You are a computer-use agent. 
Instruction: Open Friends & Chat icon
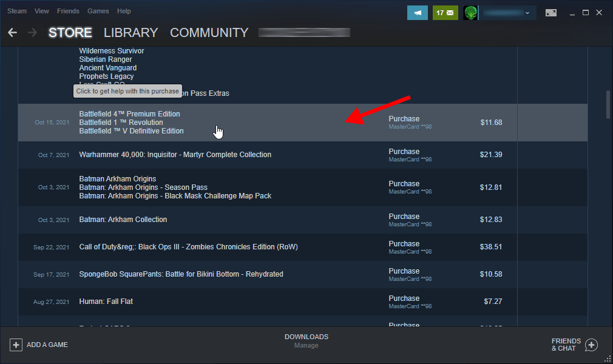coord(591,345)
